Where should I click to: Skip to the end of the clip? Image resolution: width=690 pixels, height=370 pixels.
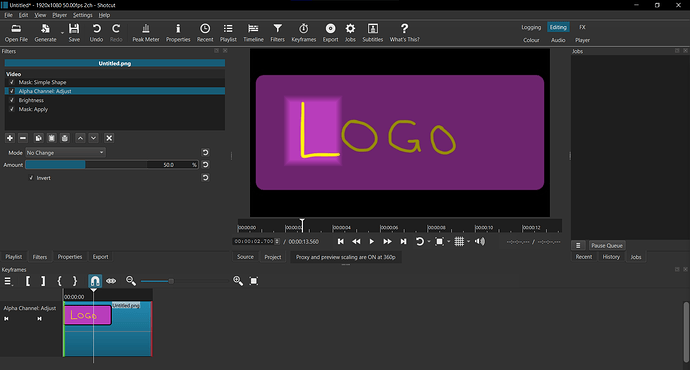coord(403,242)
